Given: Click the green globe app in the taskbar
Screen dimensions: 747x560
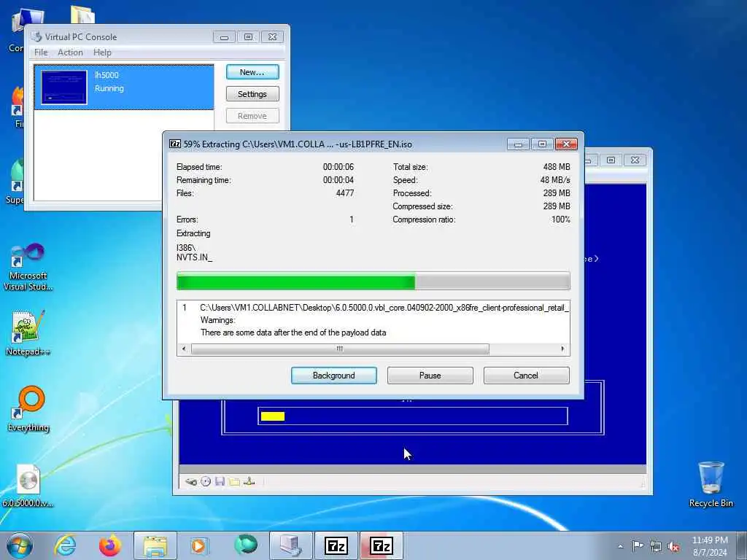Looking at the screenshot, I should pyautogui.click(x=245, y=545).
